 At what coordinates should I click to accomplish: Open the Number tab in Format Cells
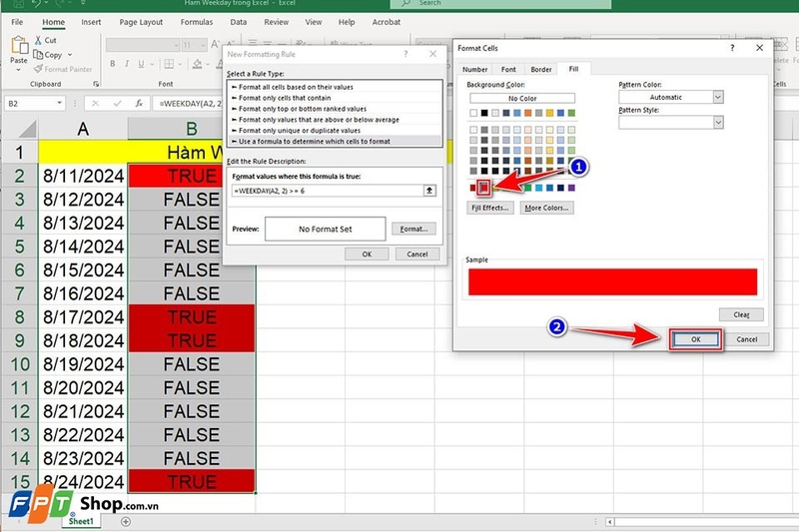pyautogui.click(x=475, y=69)
